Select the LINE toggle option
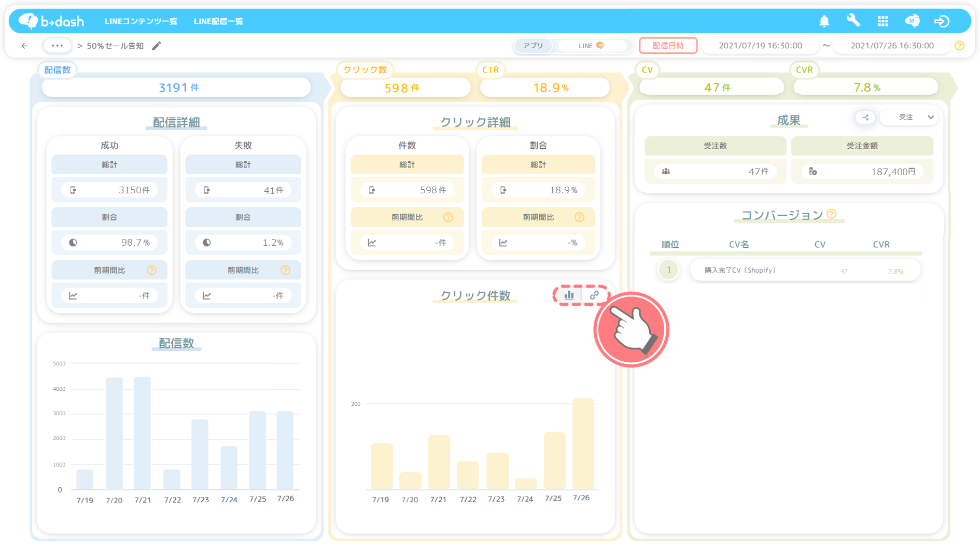Screen dimensions: 980x551 click(x=591, y=46)
